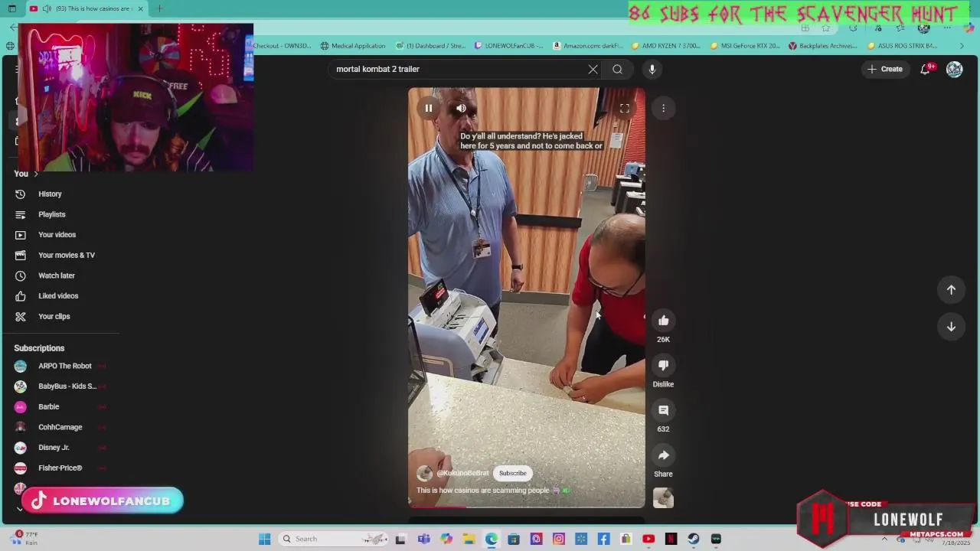Mute the Shorts video volume
This screenshot has height=551, width=980.
click(461, 109)
